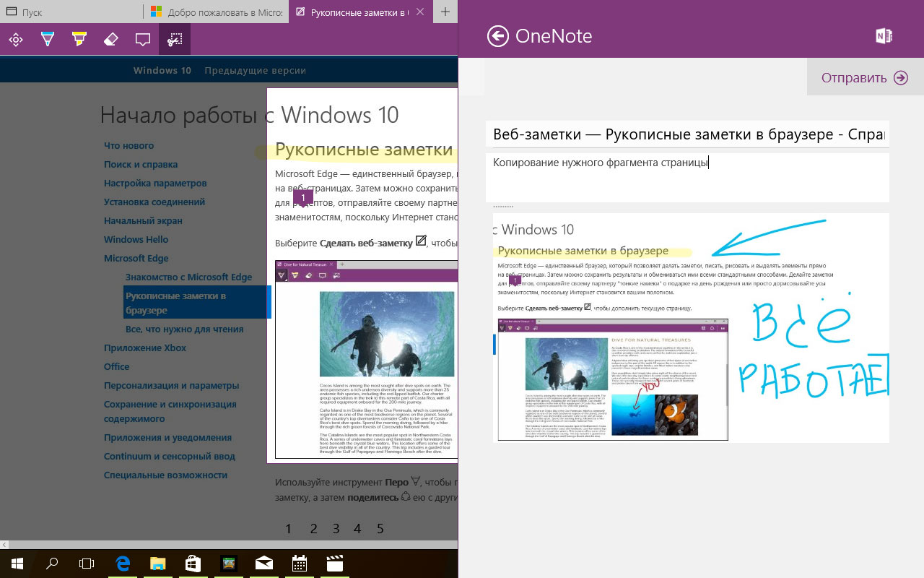Screen dimensions: 924x578
Task: Open Mail app from taskbar
Action: point(264,564)
